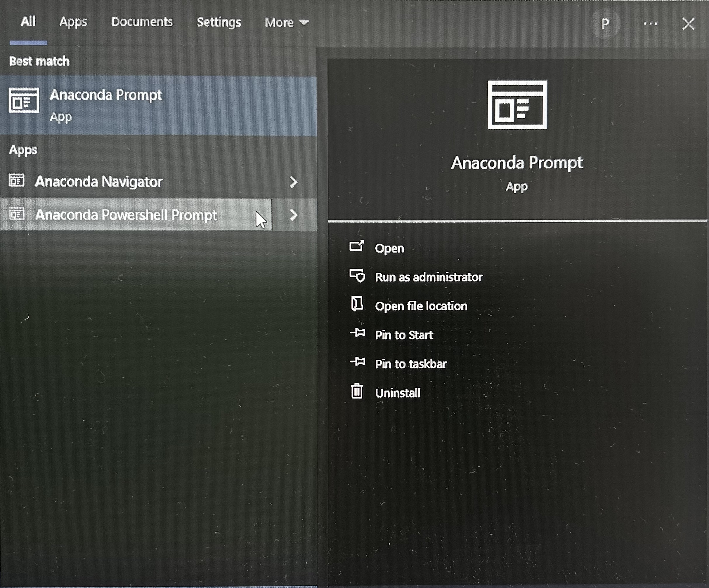Click the large Anaconda Prompt preview icon
The height and width of the screenshot is (588, 709).
coord(517,105)
